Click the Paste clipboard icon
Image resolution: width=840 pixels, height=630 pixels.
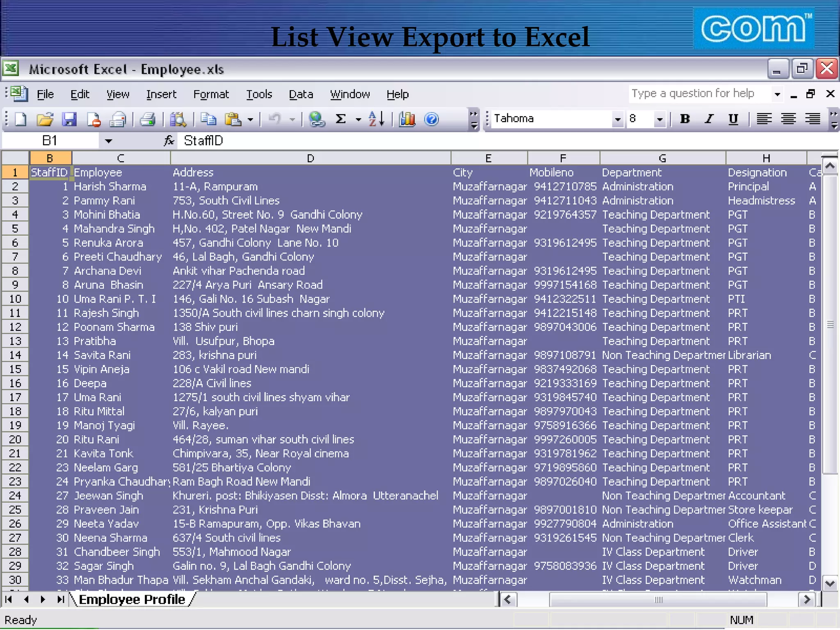point(233,119)
